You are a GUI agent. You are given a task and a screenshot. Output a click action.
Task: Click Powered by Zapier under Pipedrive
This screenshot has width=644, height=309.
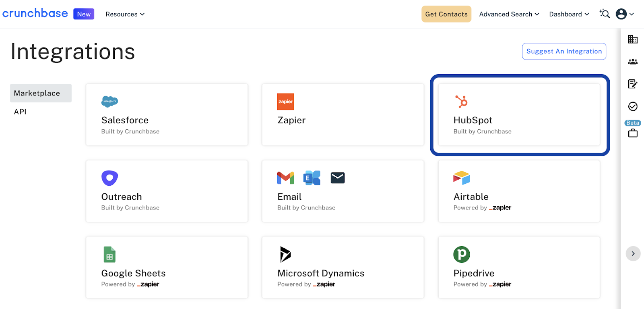pos(482,284)
